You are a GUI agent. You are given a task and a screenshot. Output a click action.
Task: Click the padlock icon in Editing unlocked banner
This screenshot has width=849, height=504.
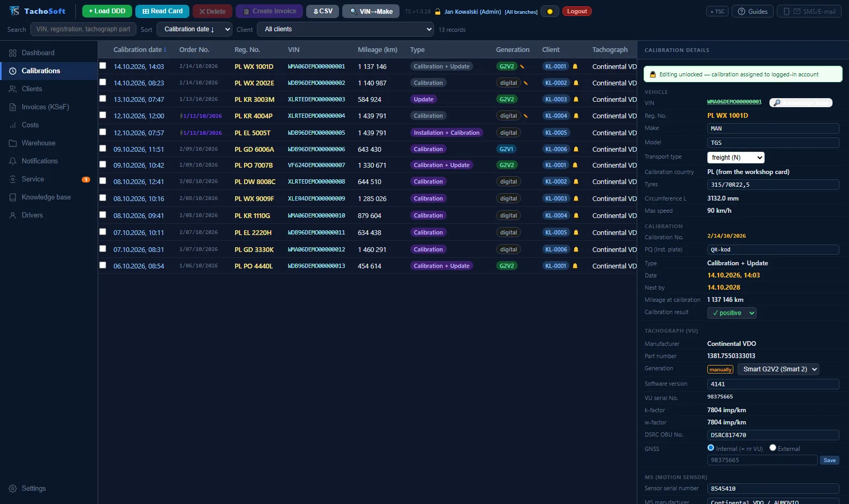(653, 74)
